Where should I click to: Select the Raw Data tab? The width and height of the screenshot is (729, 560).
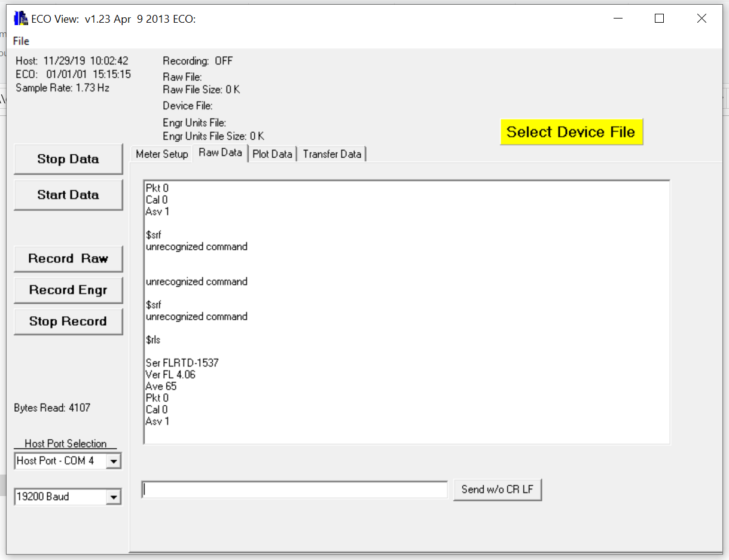220,153
